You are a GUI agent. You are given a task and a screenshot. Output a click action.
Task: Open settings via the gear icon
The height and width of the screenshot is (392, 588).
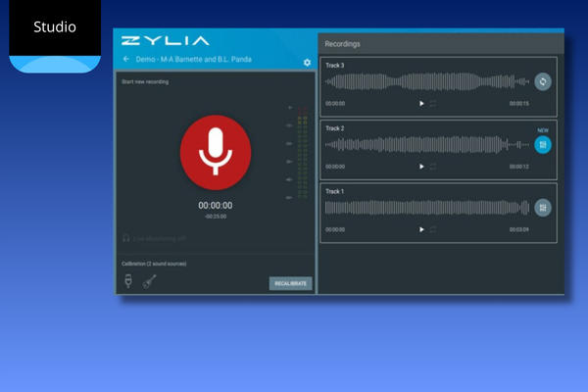[x=307, y=63]
